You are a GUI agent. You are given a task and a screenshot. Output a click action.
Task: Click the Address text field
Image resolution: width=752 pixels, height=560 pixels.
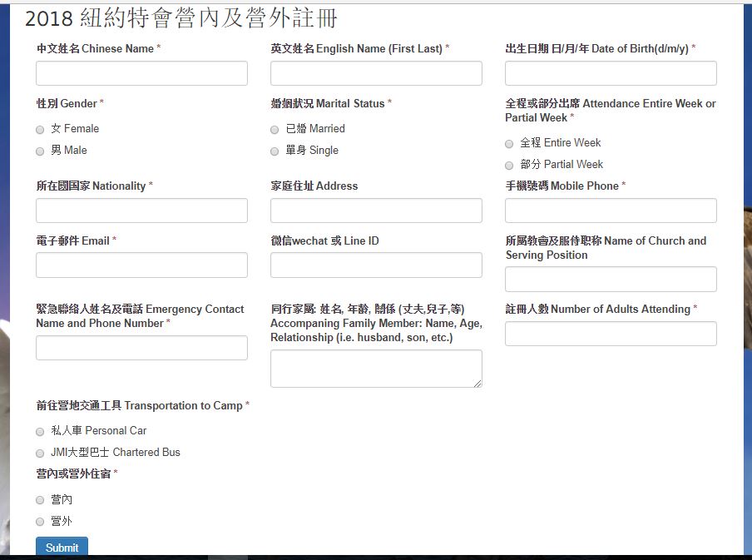coord(376,211)
